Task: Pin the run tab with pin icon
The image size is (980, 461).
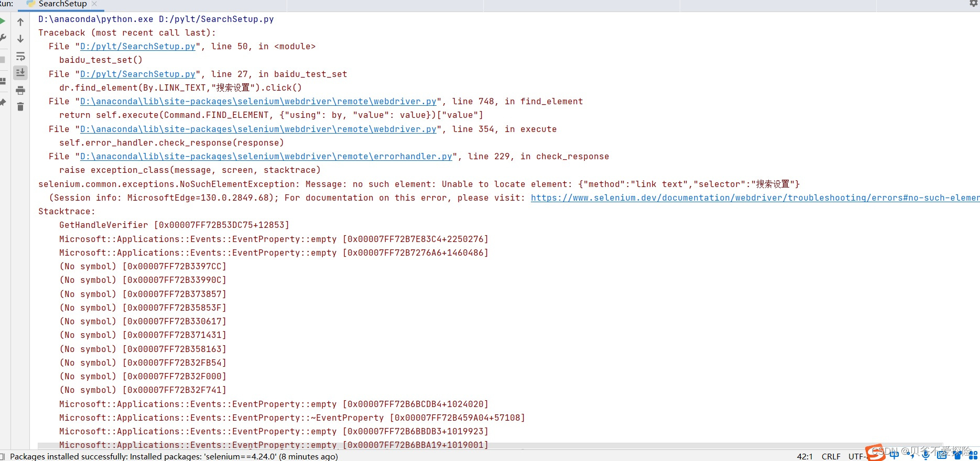Action: pyautogui.click(x=3, y=103)
